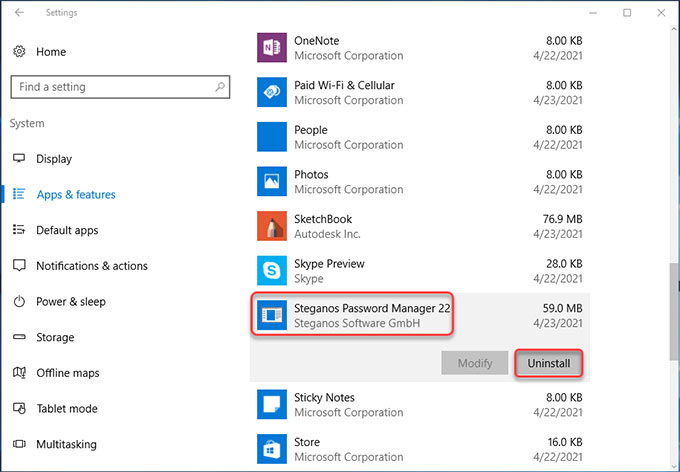Click the 16.0 KB size value
This screenshot has height=472, width=680.
tap(564, 442)
